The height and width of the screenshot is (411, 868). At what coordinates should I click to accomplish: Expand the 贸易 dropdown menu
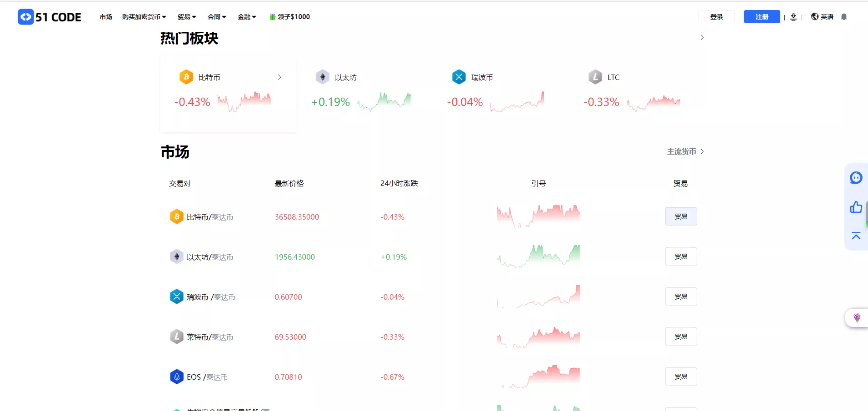(x=186, y=16)
